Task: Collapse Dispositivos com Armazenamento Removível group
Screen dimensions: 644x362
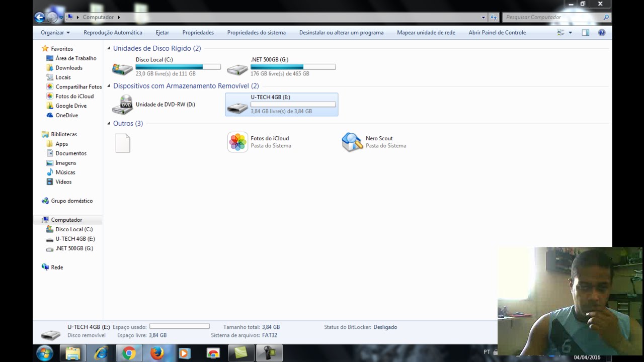Action: 109,86
